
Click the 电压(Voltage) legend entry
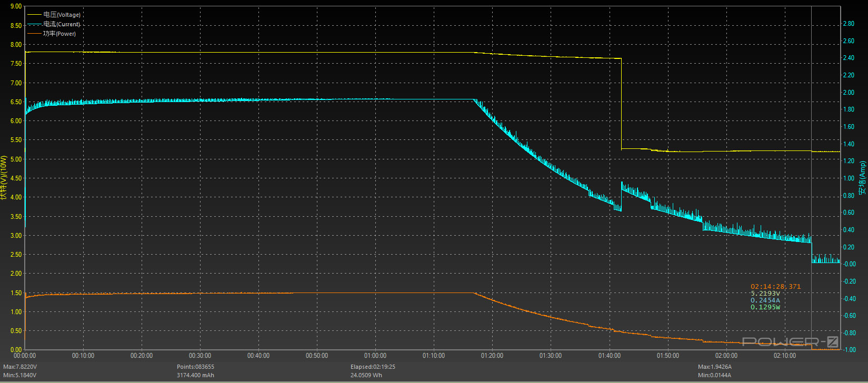click(54, 15)
